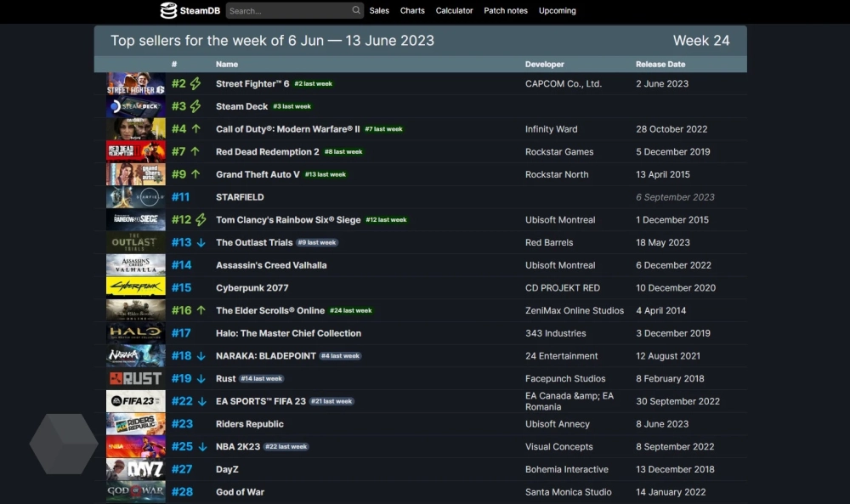Screen dimensions: 850x504
Task: Open the Cyberpunk 2077 game link
Action: 252,288
